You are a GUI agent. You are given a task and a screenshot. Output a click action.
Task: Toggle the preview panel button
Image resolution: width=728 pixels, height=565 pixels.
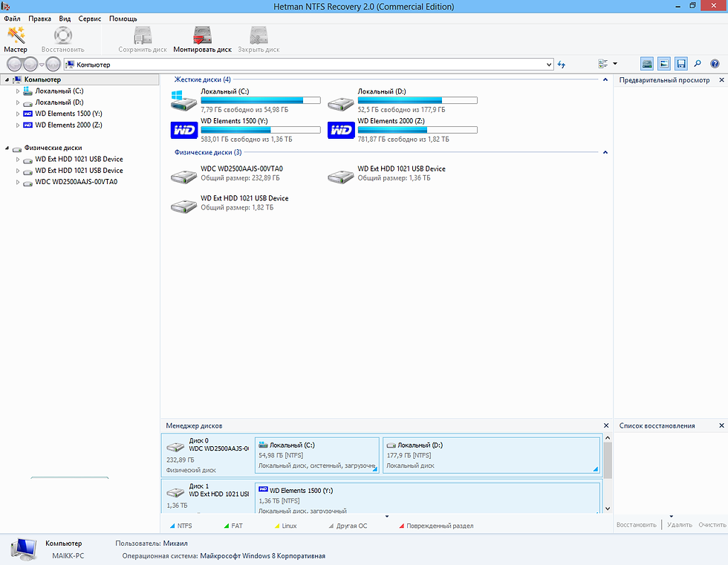pyautogui.click(x=664, y=64)
